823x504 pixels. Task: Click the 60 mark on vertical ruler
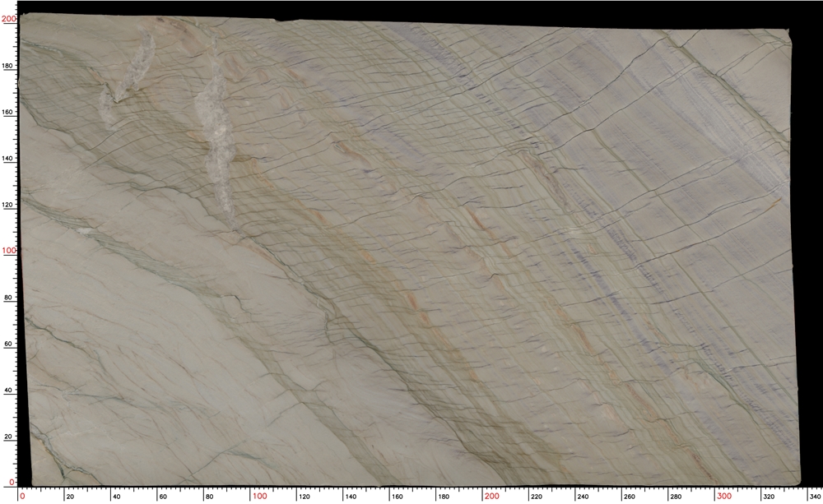click(8, 344)
